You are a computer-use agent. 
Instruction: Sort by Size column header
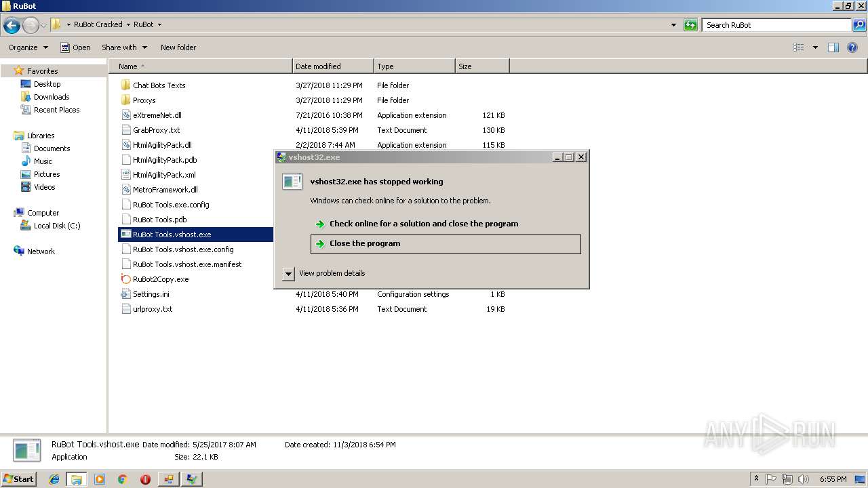[x=482, y=66]
